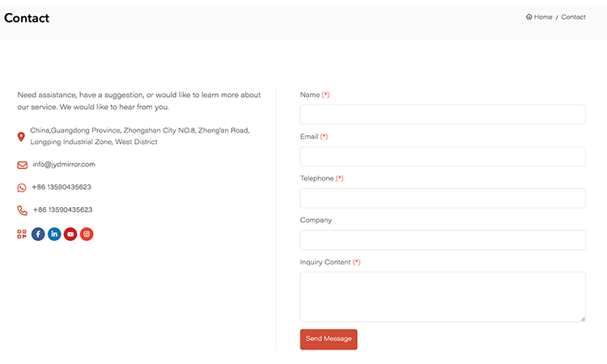This screenshot has height=364, width=607.
Task: Click the WhatsApp number +86 13590435623
Action: click(62, 187)
